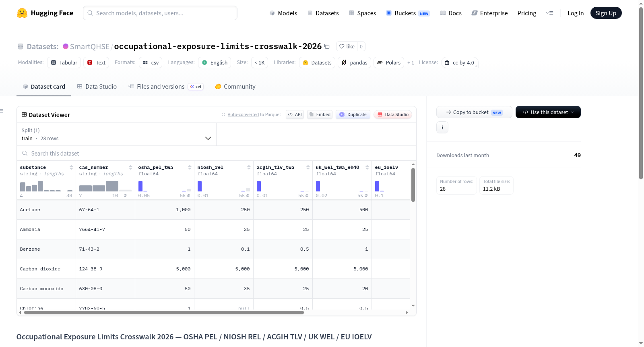Click the SmartQHSE organization avatar
The image size is (644, 347).
pyautogui.click(x=66, y=46)
